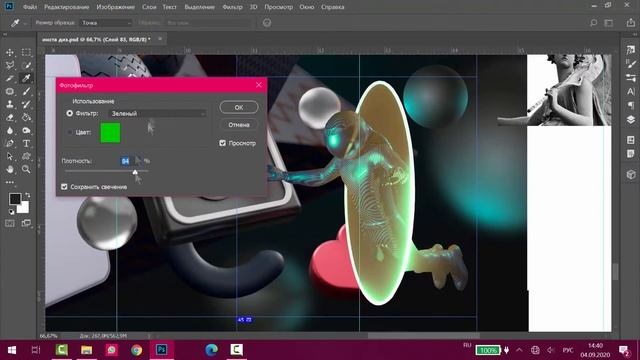
Task: Select the custom Shape tool
Action: click(26, 156)
